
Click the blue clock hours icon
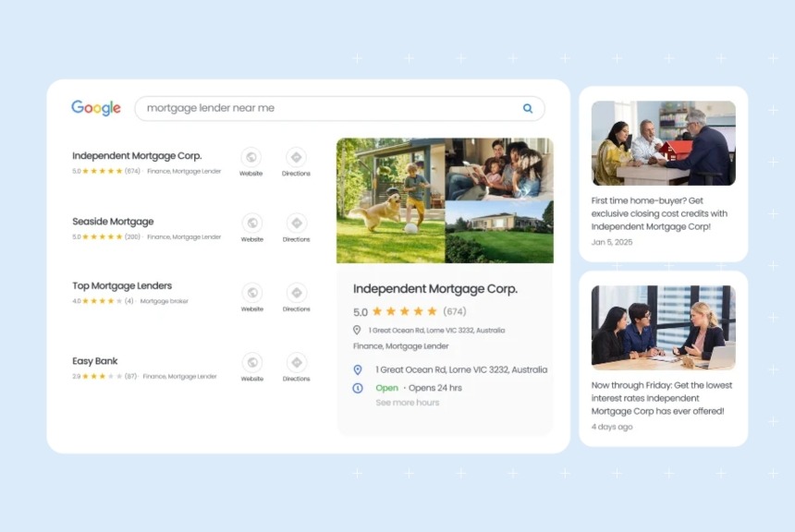tap(358, 388)
